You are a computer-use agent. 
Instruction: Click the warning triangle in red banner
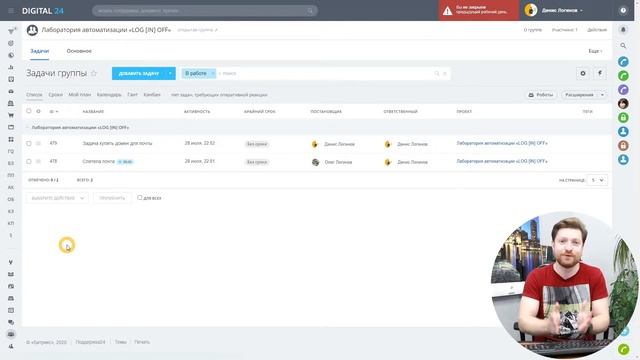point(447,11)
